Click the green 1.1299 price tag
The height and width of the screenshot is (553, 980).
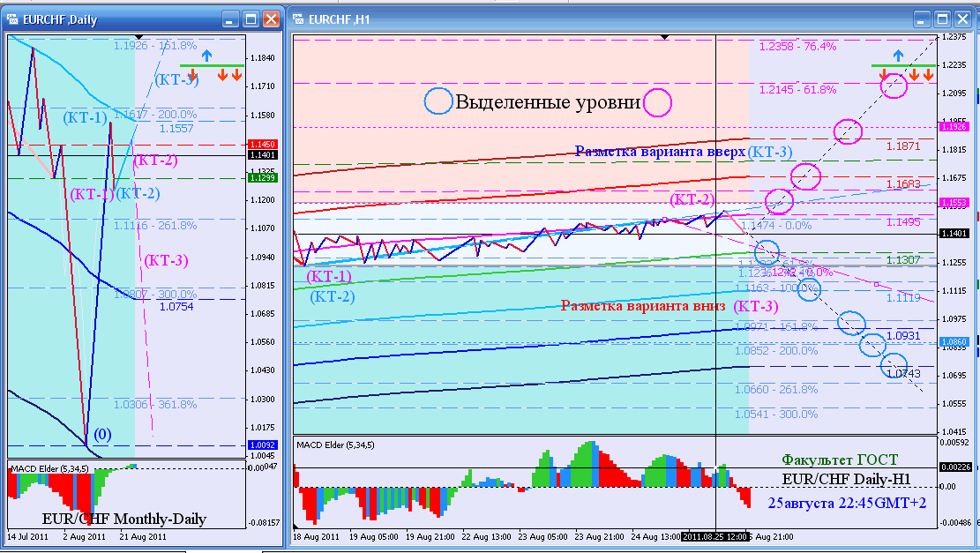(263, 178)
